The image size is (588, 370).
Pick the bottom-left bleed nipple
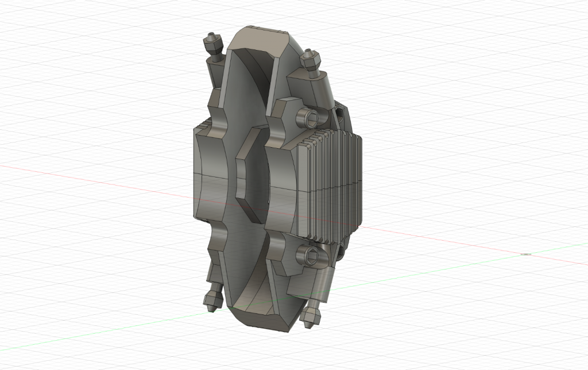point(212,299)
